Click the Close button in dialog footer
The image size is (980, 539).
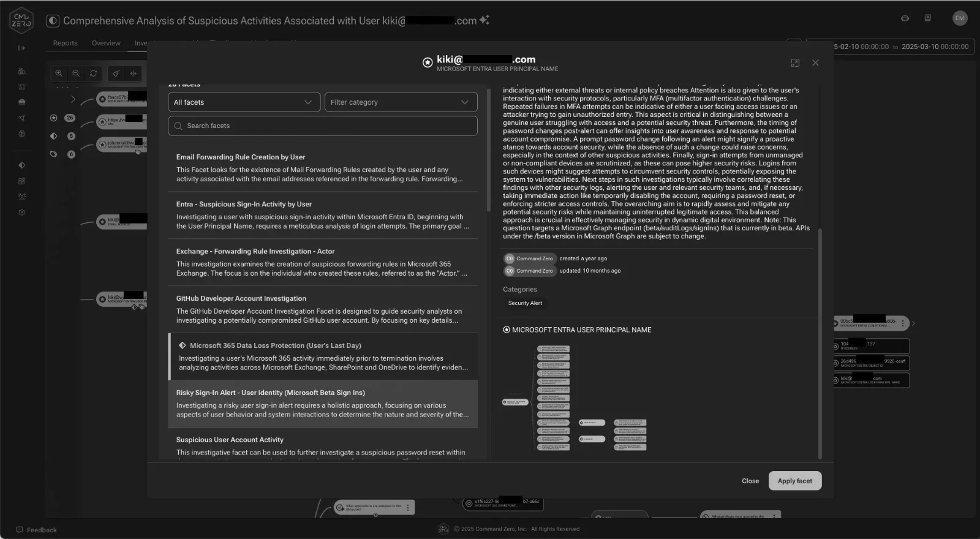coord(750,481)
